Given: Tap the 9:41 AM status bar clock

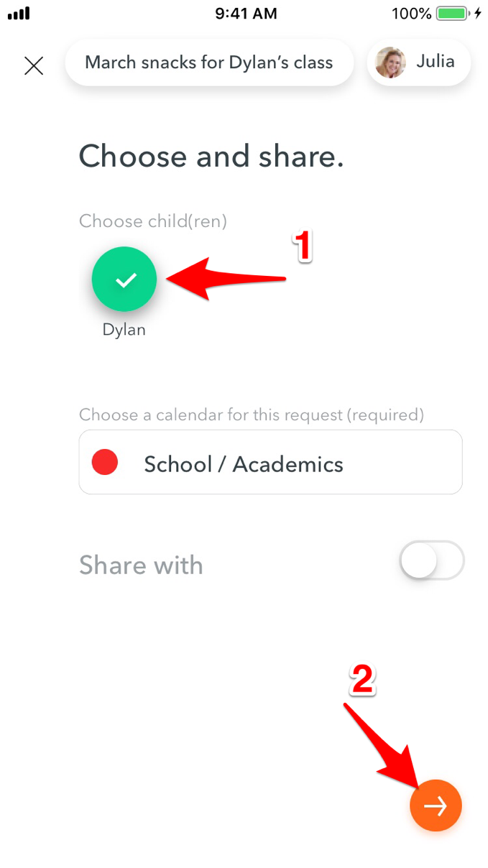Looking at the screenshot, I should pyautogui.click(x=246, y=12).
